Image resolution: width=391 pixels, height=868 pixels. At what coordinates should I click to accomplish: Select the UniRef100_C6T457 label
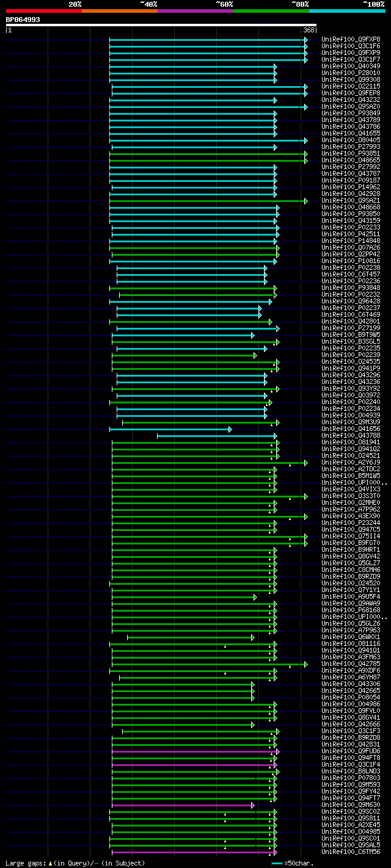point(351,274)
